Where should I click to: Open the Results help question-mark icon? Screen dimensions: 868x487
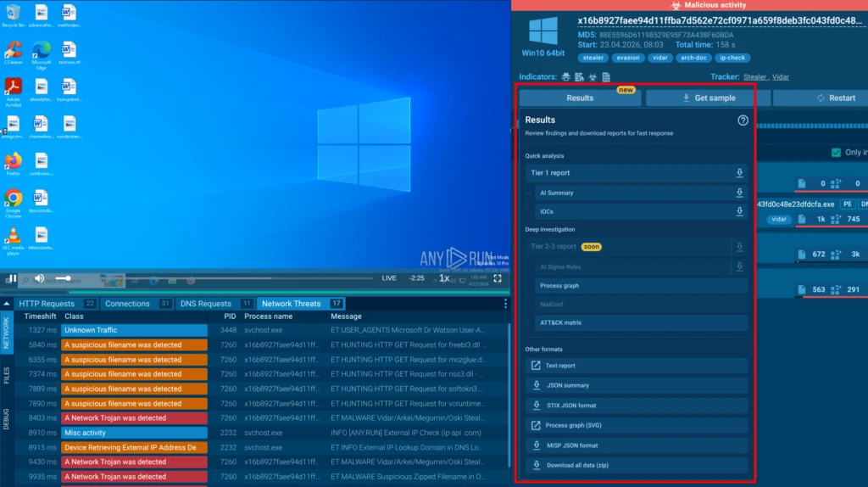click(743, 120)
